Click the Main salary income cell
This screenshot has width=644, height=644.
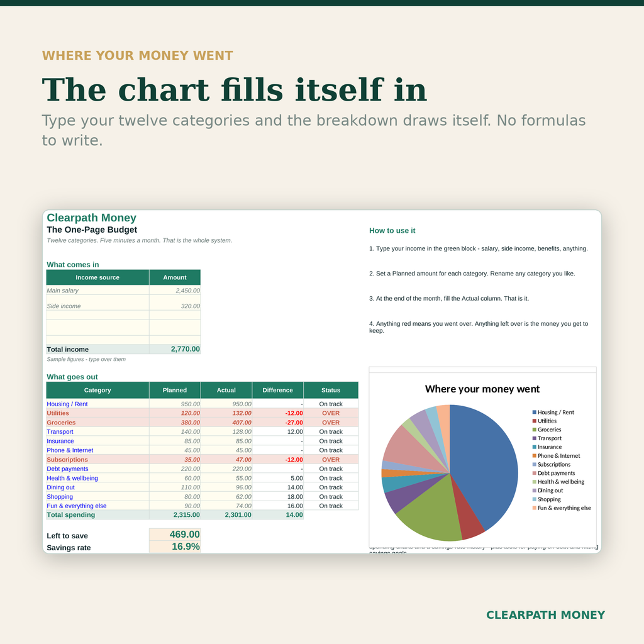(x=97, y=291)
